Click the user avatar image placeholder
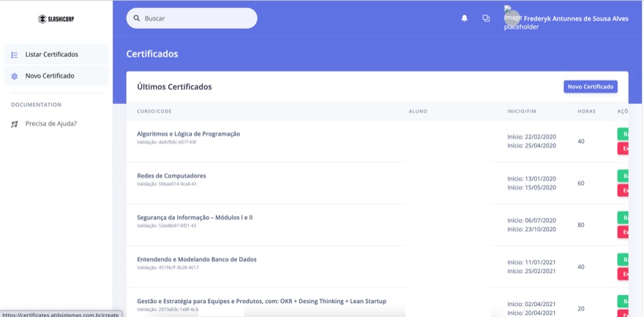Viewport: 644px width, 317px height. (x=513, y=18)
